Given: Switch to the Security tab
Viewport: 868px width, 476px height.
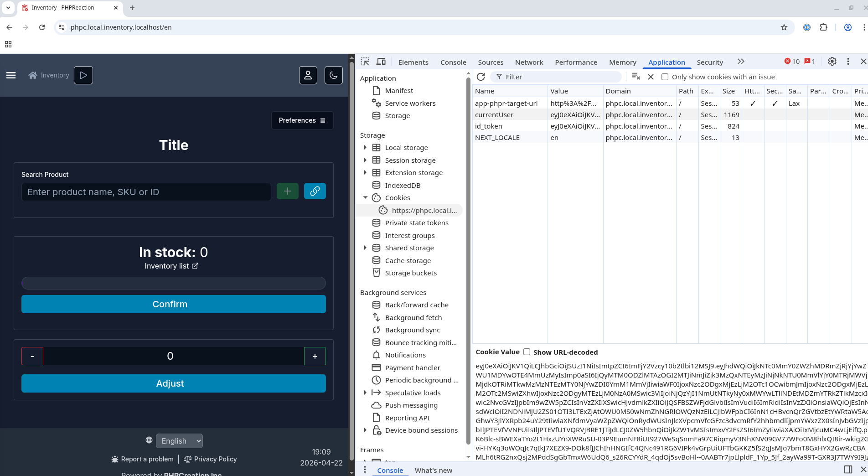Looking at the screenshot, I should click(710, 62).
